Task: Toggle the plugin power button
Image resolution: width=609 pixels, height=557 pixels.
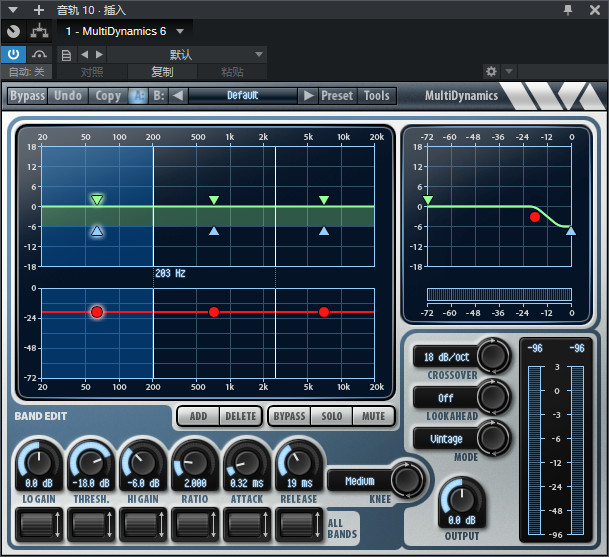Action: pyautogui.click(x=14, y=54)
